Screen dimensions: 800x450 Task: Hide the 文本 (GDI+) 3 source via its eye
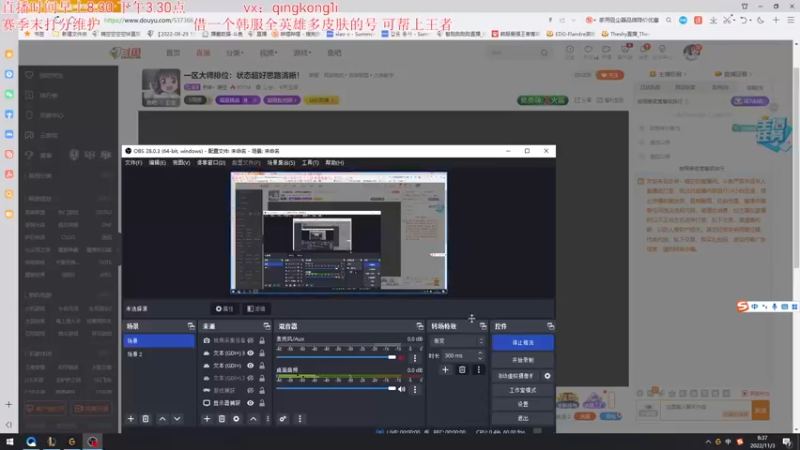[x=251, y=353]
